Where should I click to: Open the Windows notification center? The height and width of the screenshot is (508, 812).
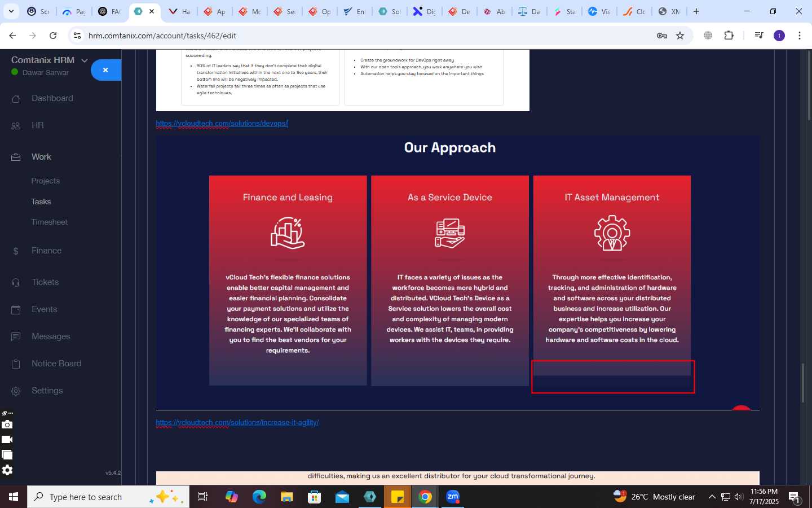pyautogui.click(x=795, y=497)
